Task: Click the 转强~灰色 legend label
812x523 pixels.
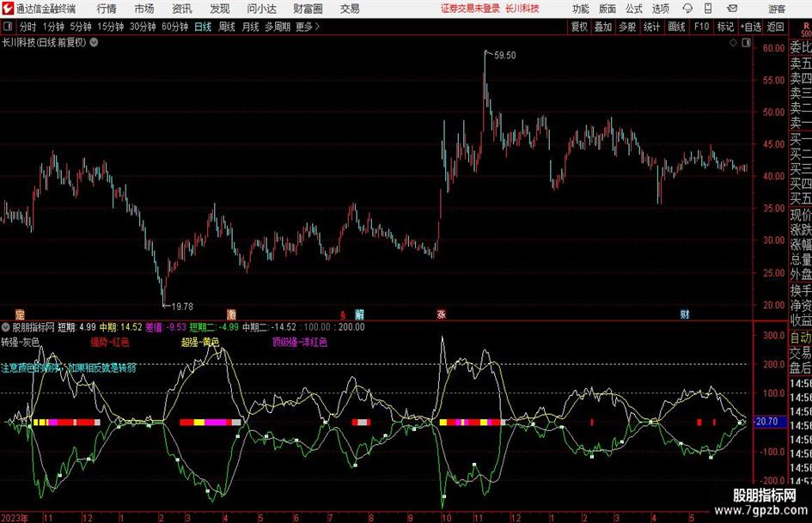Action: click(x=21, y=343)
